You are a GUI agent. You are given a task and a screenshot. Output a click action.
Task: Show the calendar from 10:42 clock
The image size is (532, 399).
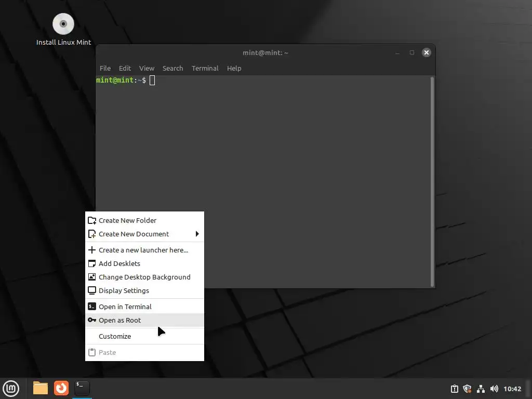(x=512, y=389)
